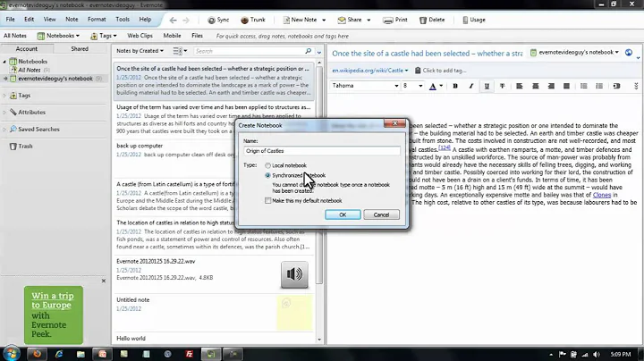Image resolution: width=644 pixels, height=361 pixels.
Task: Print the current note
Action: tap(395, 20)
